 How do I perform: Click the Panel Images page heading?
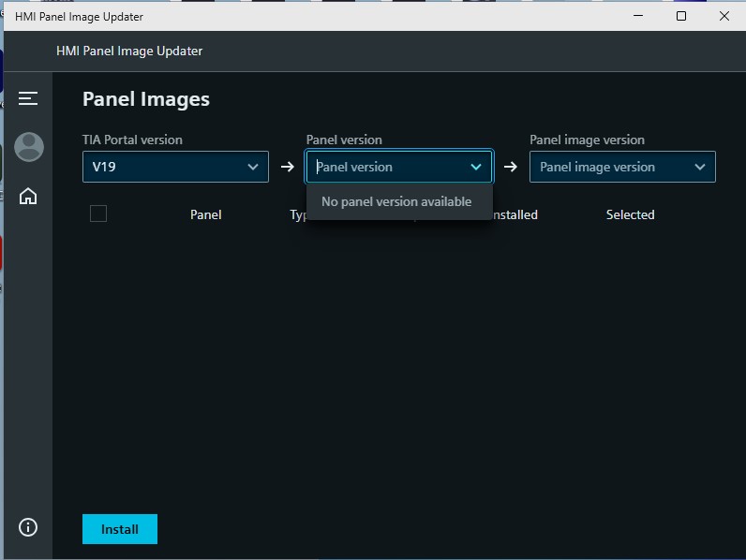pos(146,99)
